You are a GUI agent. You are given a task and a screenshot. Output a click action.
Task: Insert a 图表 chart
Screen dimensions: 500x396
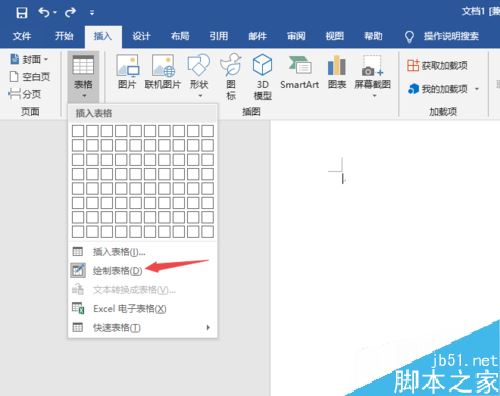[337, 72]
